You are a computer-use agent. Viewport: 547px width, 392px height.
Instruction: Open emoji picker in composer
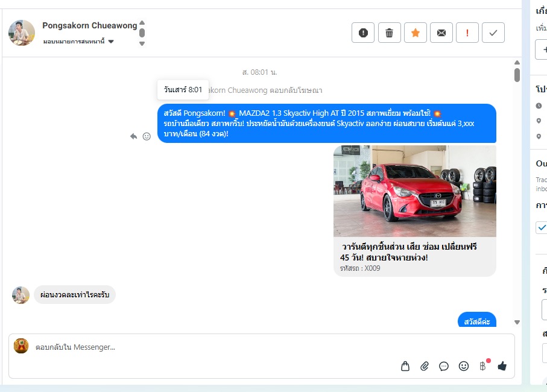coord(464,366)
